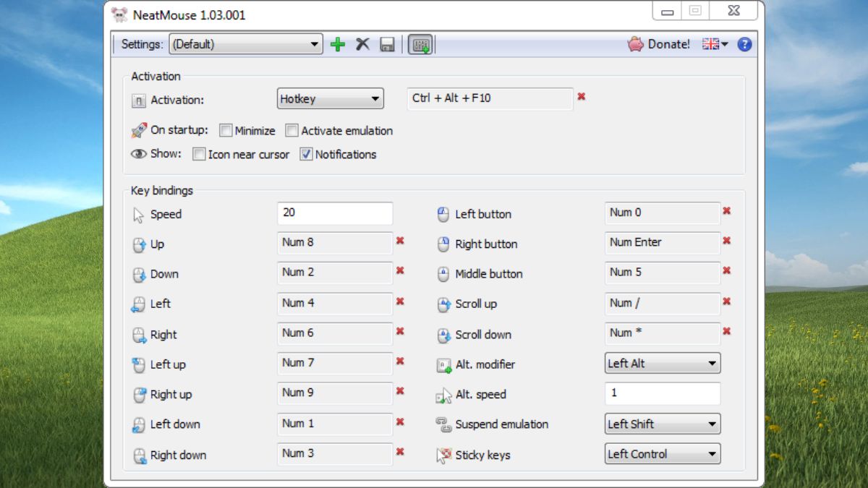Select the Left down binding field Num 1
Viewport: 868px width, 488px height.
(x=335, y=424)
